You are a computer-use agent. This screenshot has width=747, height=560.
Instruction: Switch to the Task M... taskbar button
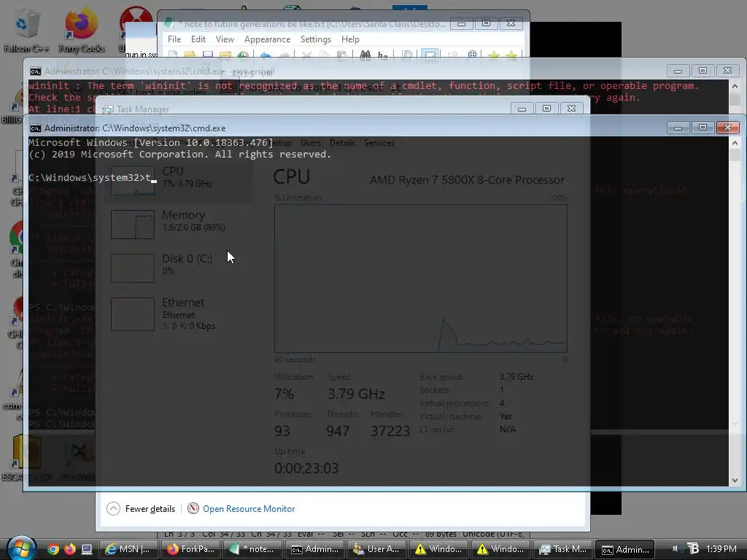point(563,549)
